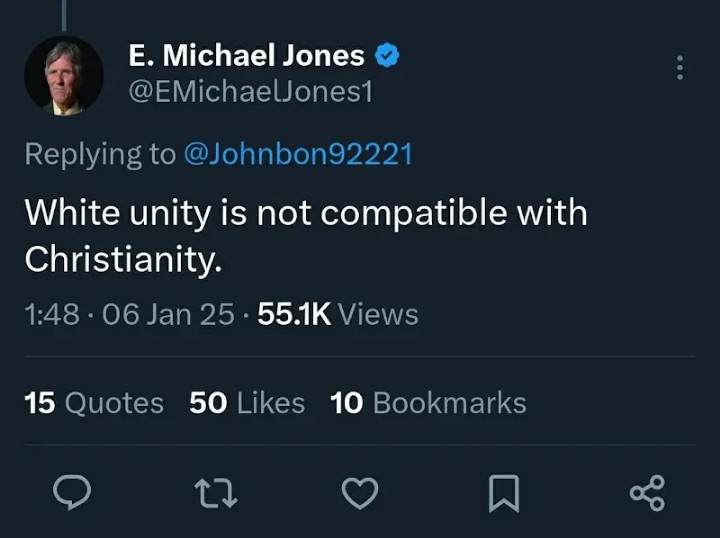Click the Replying to label
This screenshot has height=538, width=720.
pos(99,154)
